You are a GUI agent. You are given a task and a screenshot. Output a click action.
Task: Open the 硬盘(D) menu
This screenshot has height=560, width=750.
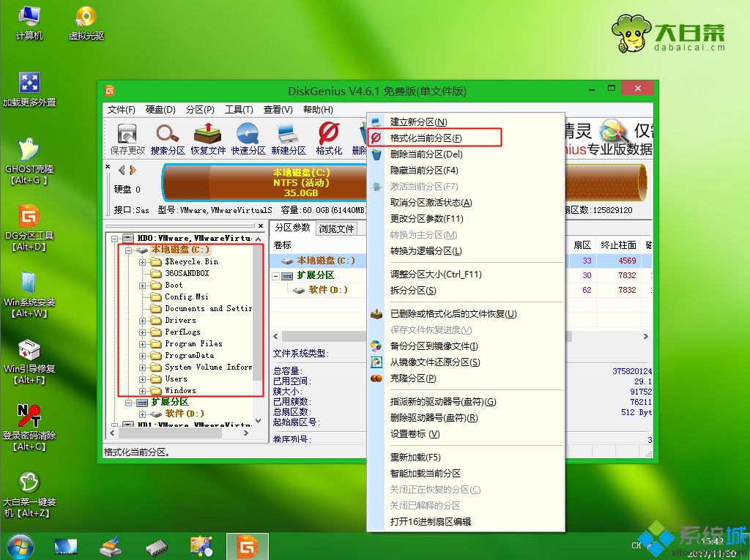tap(160, 110)
